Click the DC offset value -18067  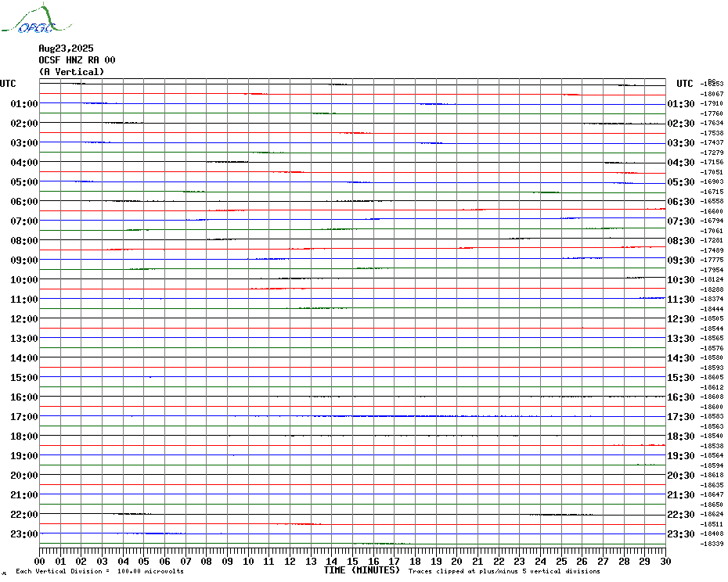pyautogui.click(x=712, y=94)
